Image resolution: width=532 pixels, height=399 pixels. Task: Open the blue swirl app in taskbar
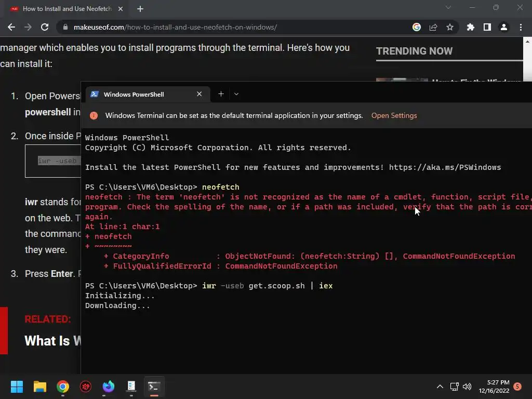pyautogui.click(x=109, y=387)
